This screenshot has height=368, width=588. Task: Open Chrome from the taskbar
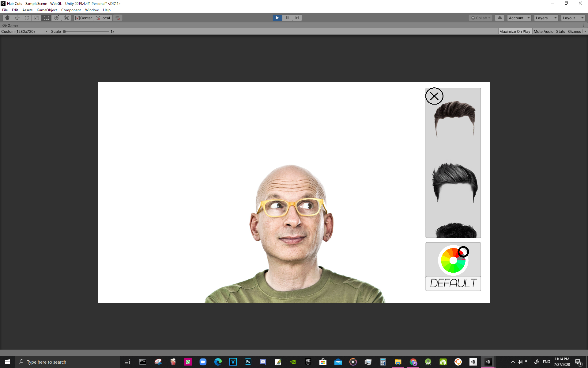413,362
